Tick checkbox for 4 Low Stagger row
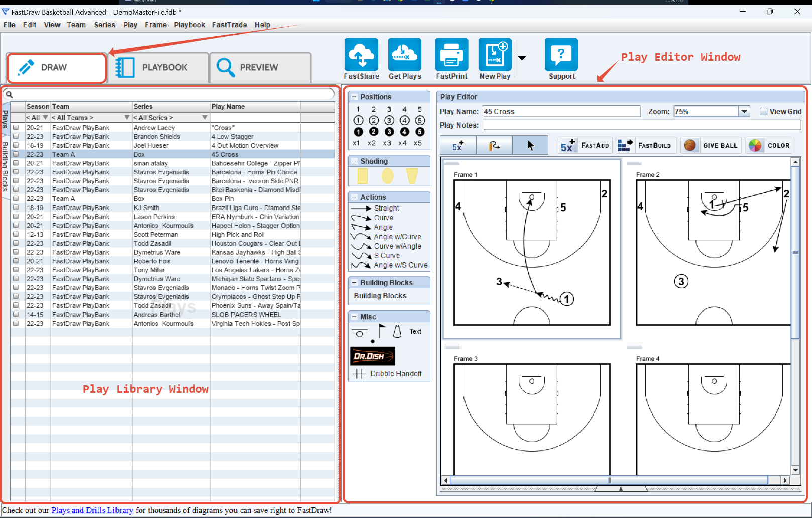This screenshot has width=812, height=518. pos(16,137)
